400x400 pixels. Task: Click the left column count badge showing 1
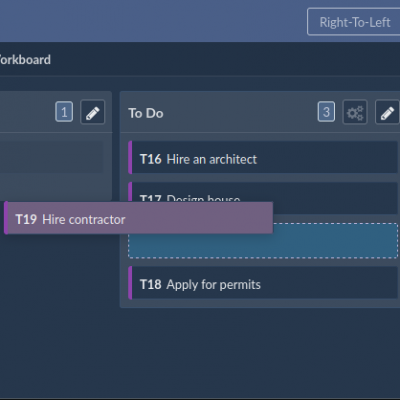pyautogui.click(x=64, y=112)
